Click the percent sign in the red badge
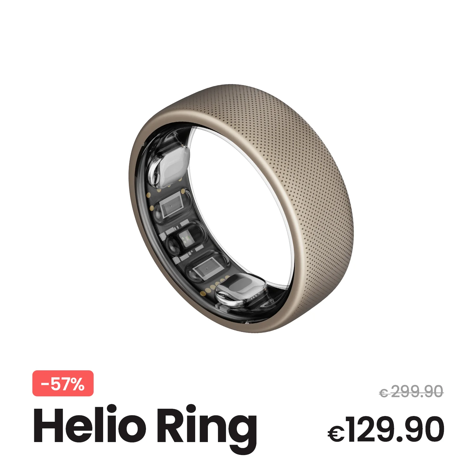The image size is (476, 476). 78,384
